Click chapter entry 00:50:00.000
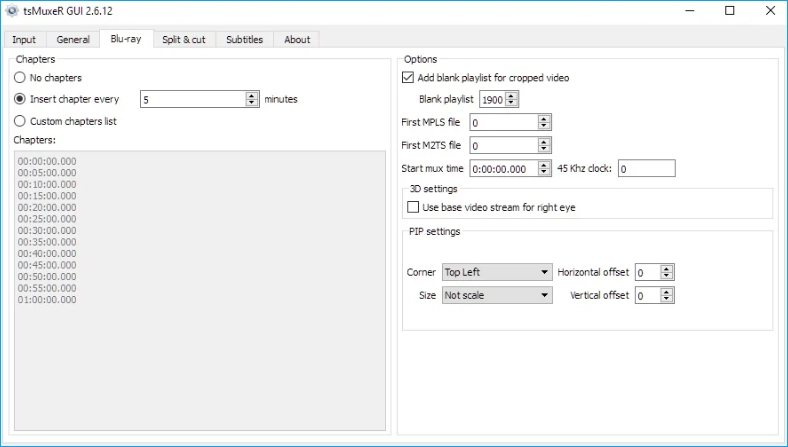 47,277
